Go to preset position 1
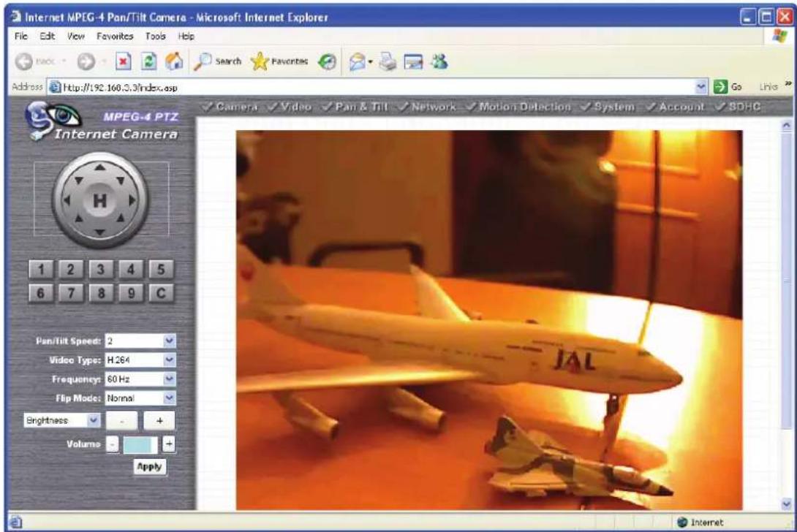797x532 pixels. [x=41, y=270]
